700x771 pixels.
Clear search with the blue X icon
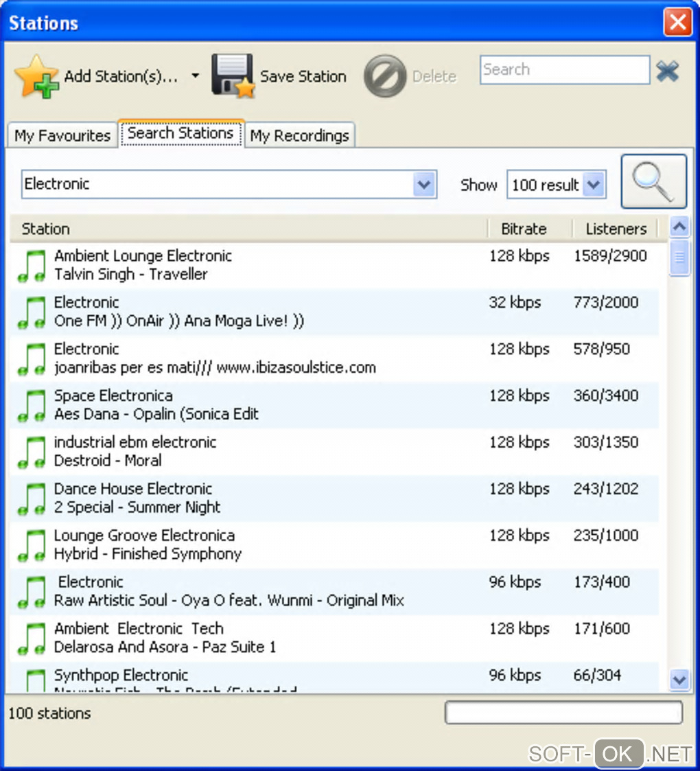tap(668, 71)
